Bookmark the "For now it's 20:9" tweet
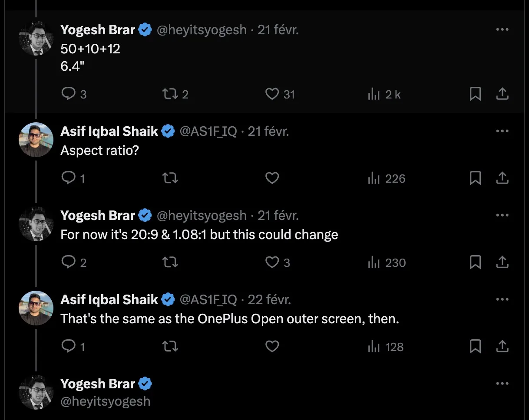The height and width of the screenshot is (420, 529). click(x=475, y=262)
